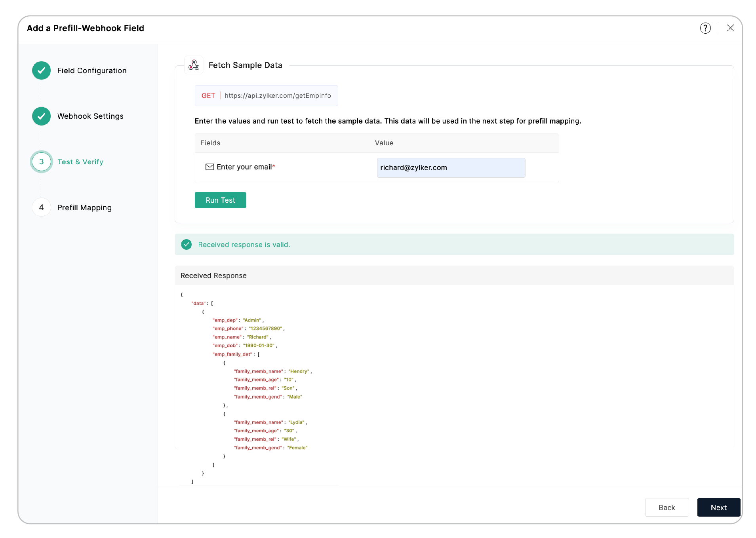Click the Next button

tap(718, 508)
